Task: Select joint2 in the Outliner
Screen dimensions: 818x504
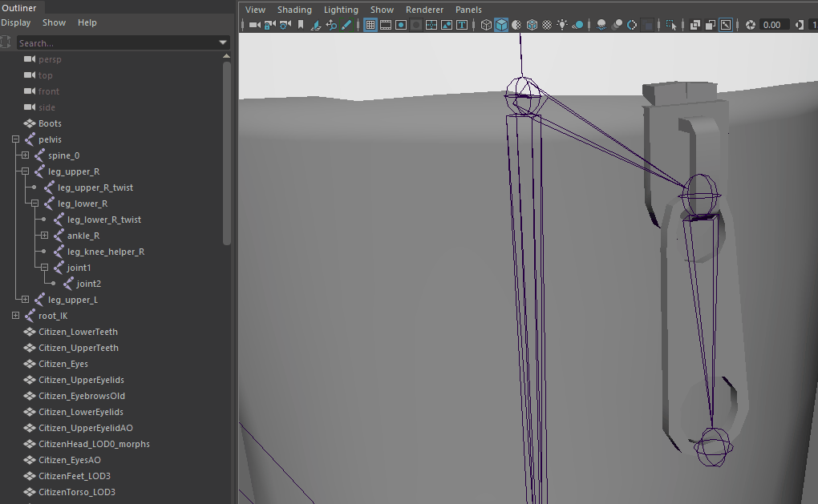Action: click(89, 284)
